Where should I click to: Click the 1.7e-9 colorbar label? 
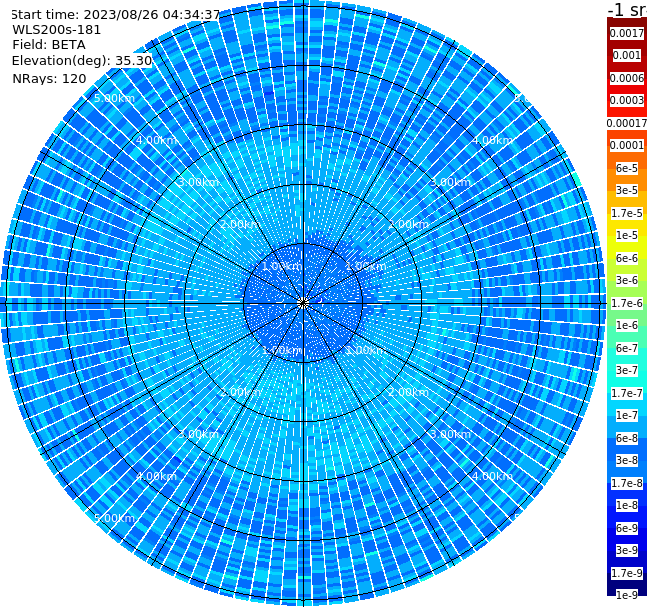pos(627,573)
